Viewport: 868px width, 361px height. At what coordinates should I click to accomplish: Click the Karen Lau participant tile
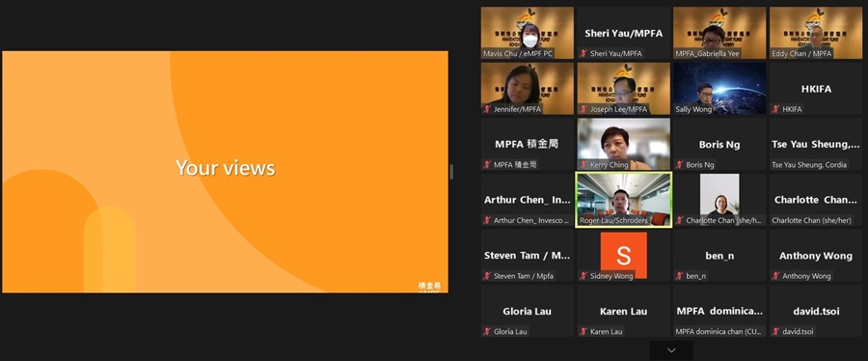click(x=623, y=311)
